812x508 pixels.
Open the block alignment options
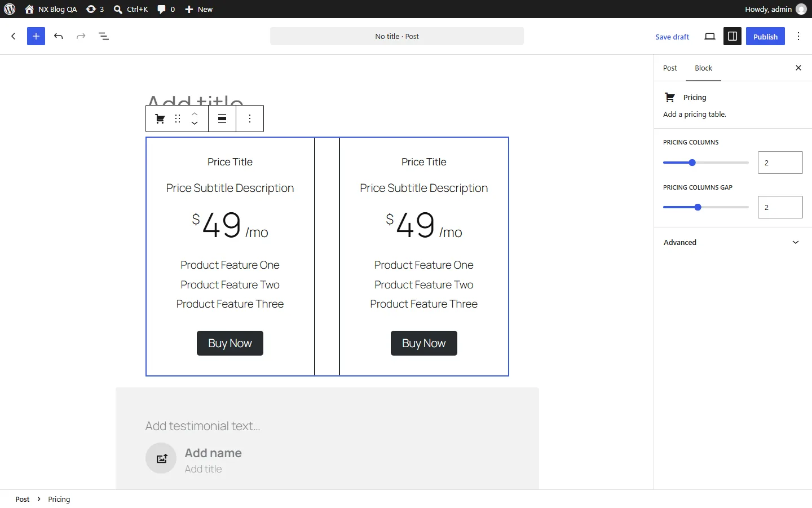[x=222, y=119]
